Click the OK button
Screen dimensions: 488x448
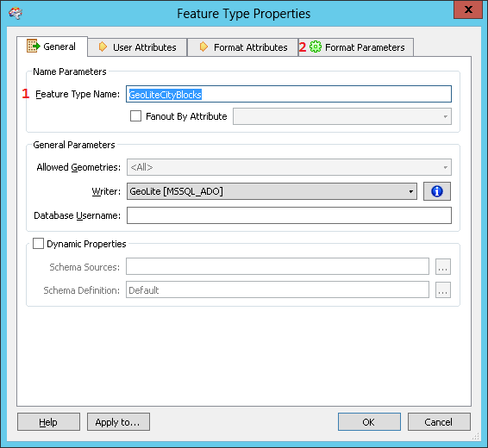pyautogui.click(x=369, y=422)
